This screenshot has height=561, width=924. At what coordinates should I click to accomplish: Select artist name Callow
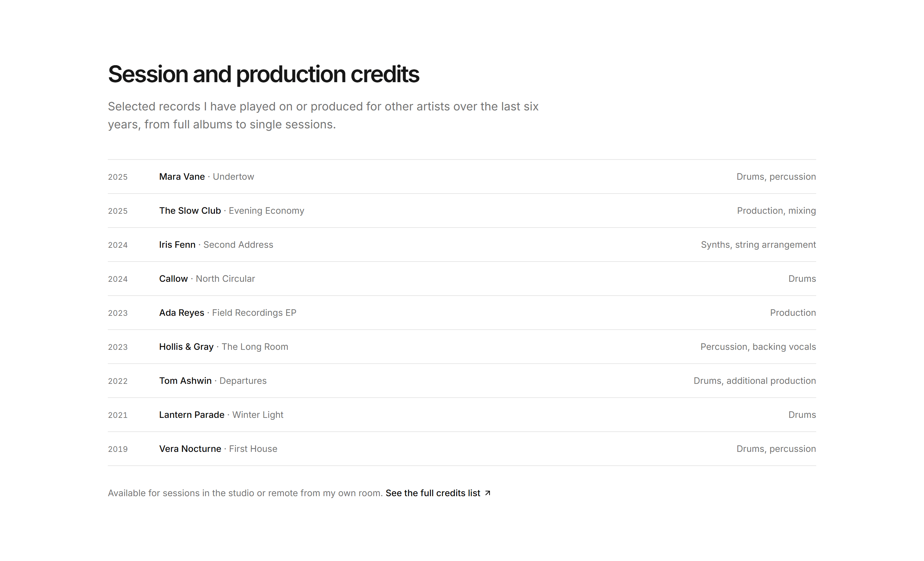click(x=173, y=279)
